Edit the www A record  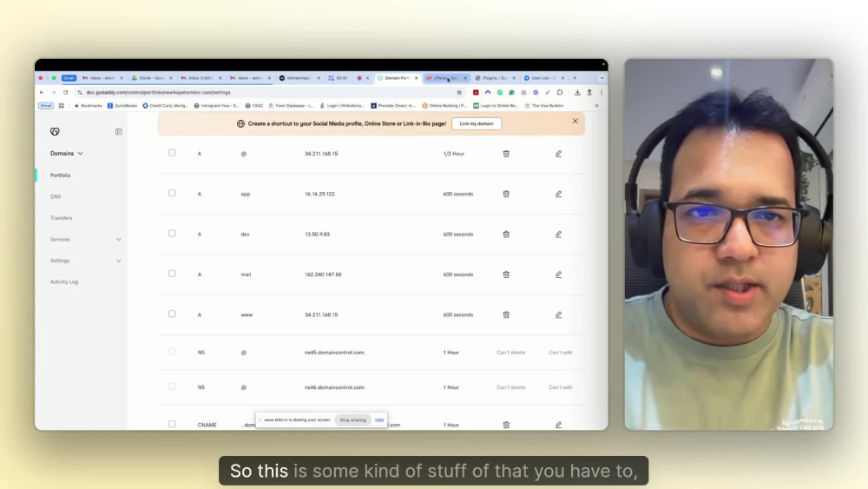(x=558, y=314)
